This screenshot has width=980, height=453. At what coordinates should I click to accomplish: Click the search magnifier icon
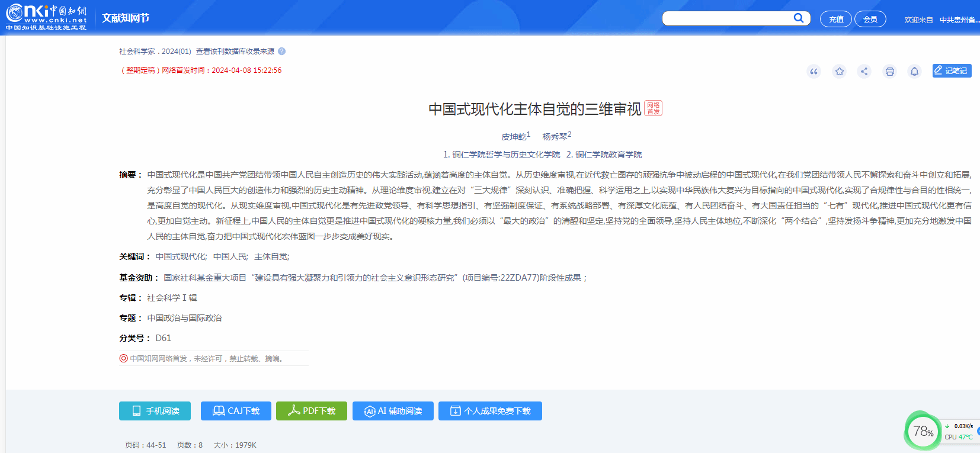click(x=799, y=18)
